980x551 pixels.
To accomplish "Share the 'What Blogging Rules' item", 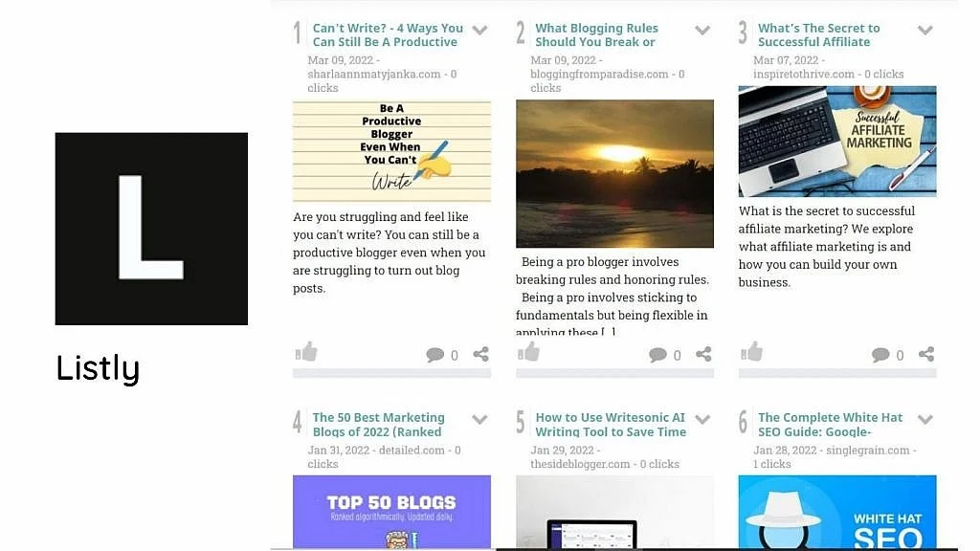I will tap(703, 354).
